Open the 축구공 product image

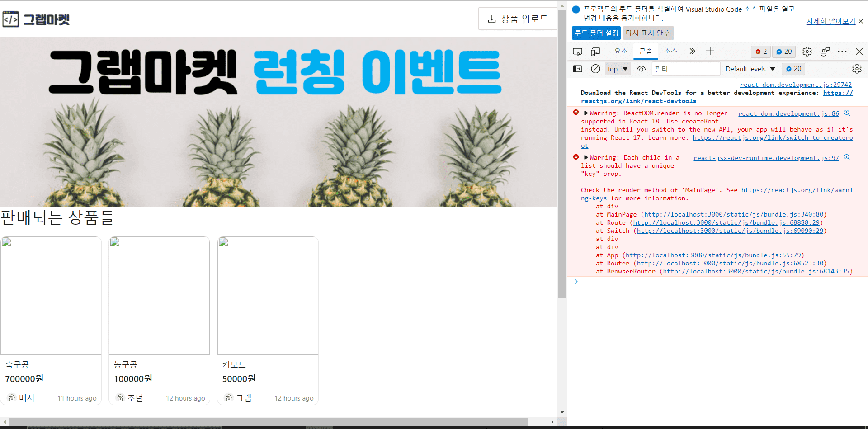[x=51, y=296]
